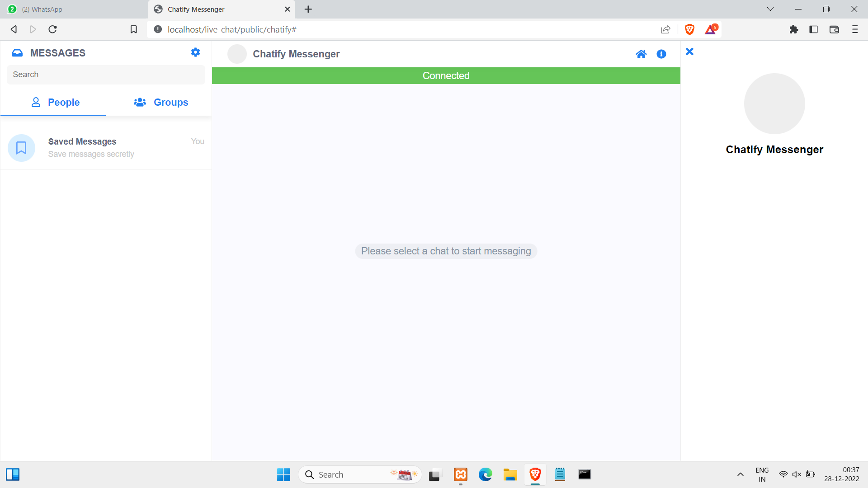Open the clock and date flyout
868x488 pixels.
[x=841, y=474]
